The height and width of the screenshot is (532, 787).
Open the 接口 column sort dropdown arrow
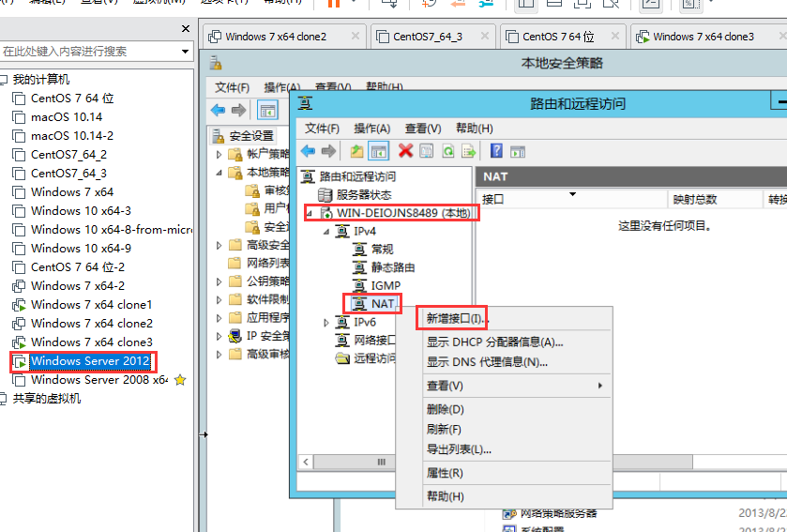[x=572, y=194]
